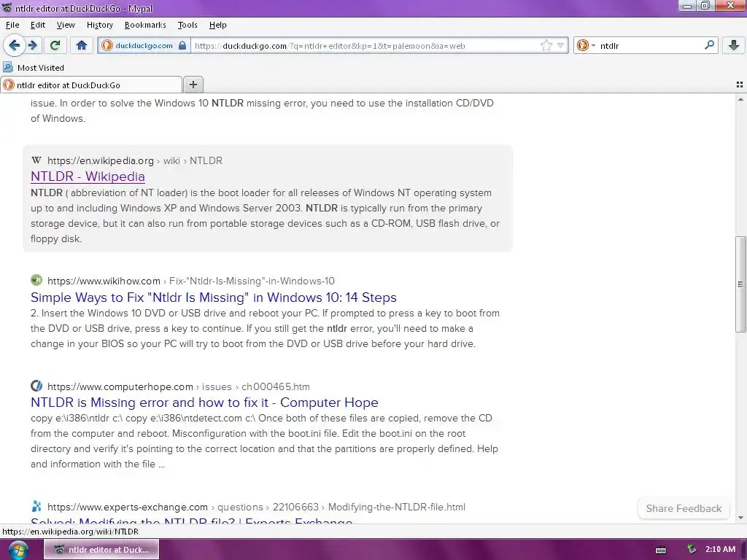Click the wikiHow favicon
This screenshot has width=747, height=560.
point(36,280)
